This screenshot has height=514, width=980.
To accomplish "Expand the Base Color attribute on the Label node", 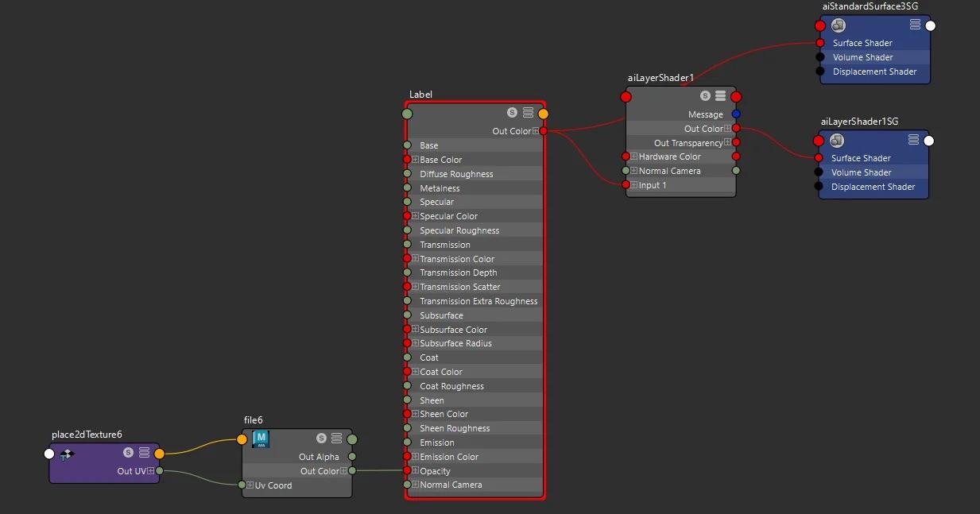I will point(416,159).
